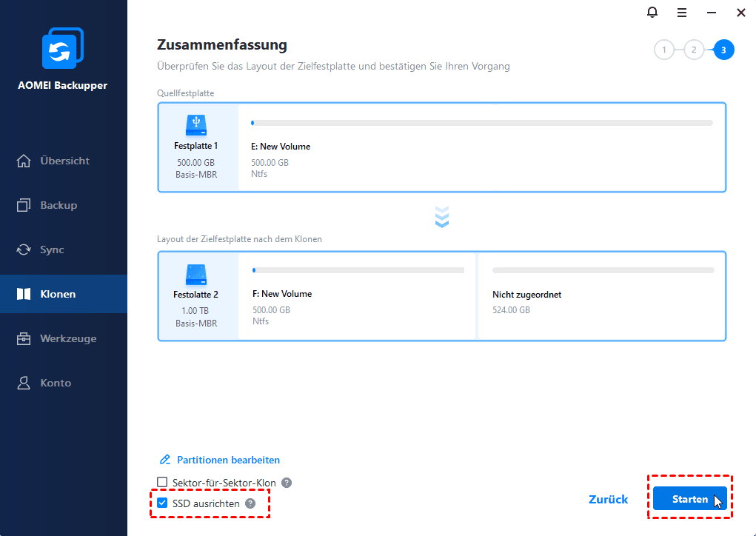Viewport: 756px width, 536px height.
Task: Jump to wizard step 1 circle
Action: tap(664, 50)
